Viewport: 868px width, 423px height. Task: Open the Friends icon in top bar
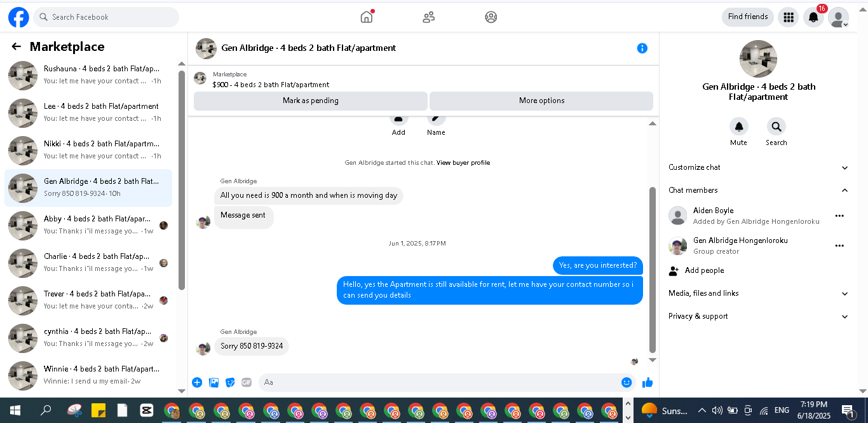[x=429, y=17]
